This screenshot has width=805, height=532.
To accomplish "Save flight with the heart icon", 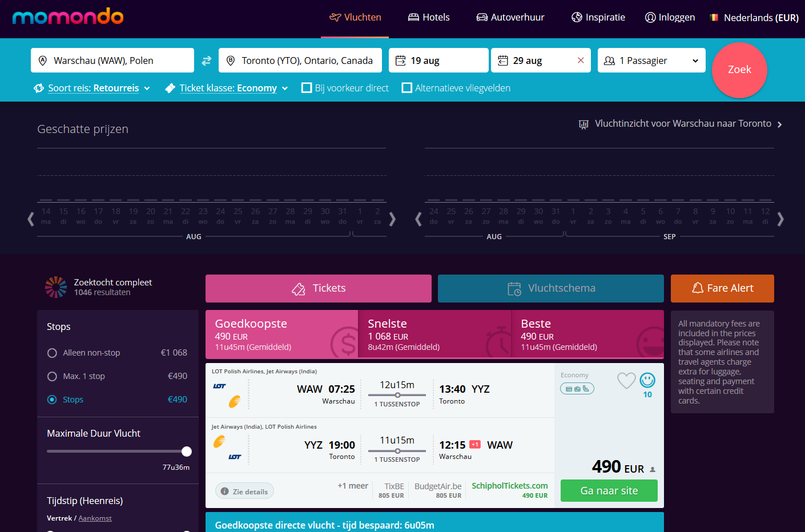I will click(626, 380).
